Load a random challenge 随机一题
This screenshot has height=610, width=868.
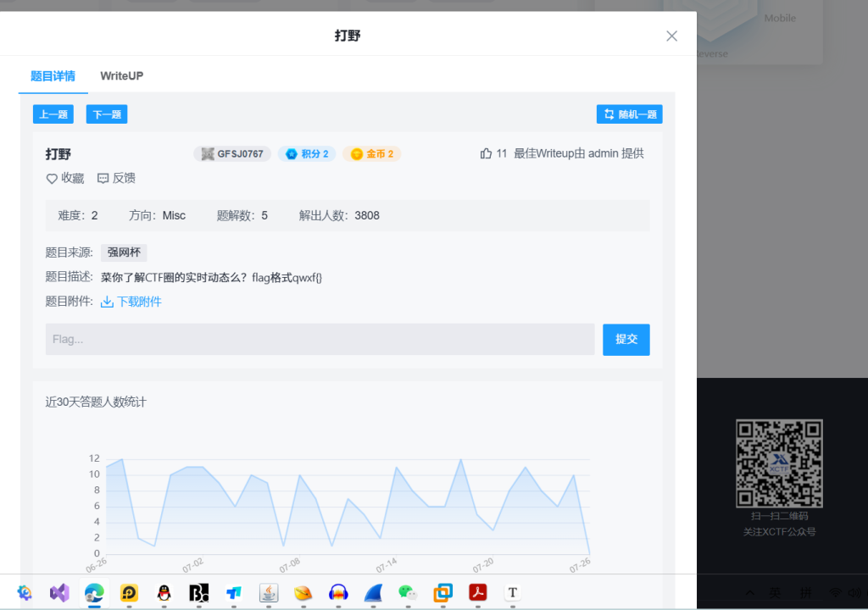tap(629, 114)
